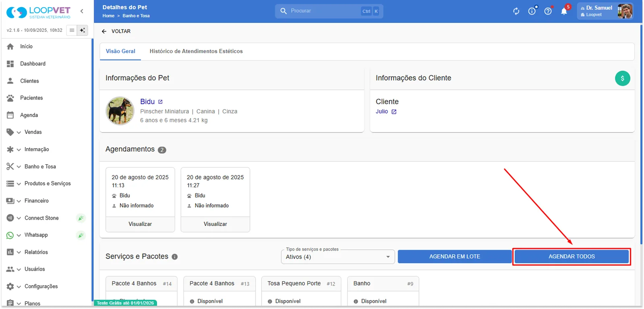
Task: Open the info circle icon in header
Action: coord(532,11)
